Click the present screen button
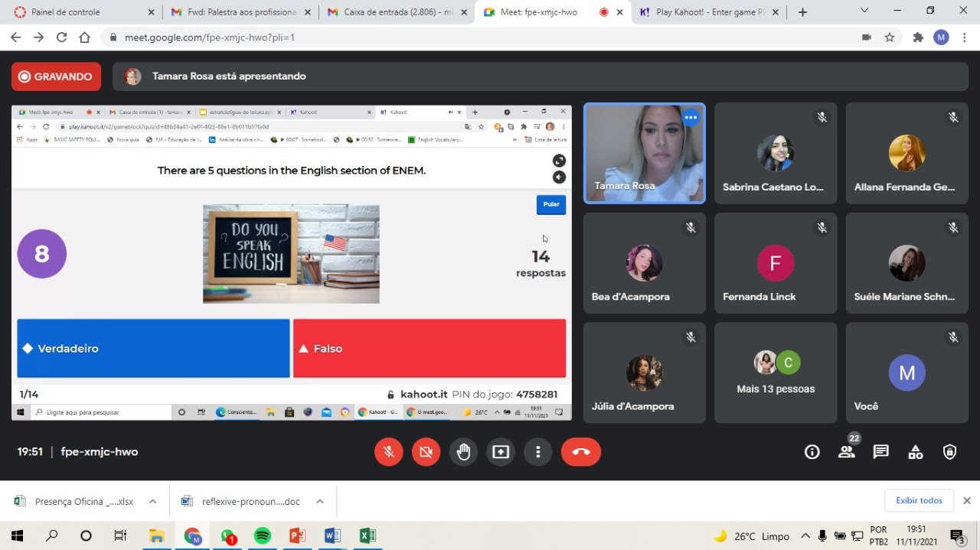980x550 pixels. point(501,452)
